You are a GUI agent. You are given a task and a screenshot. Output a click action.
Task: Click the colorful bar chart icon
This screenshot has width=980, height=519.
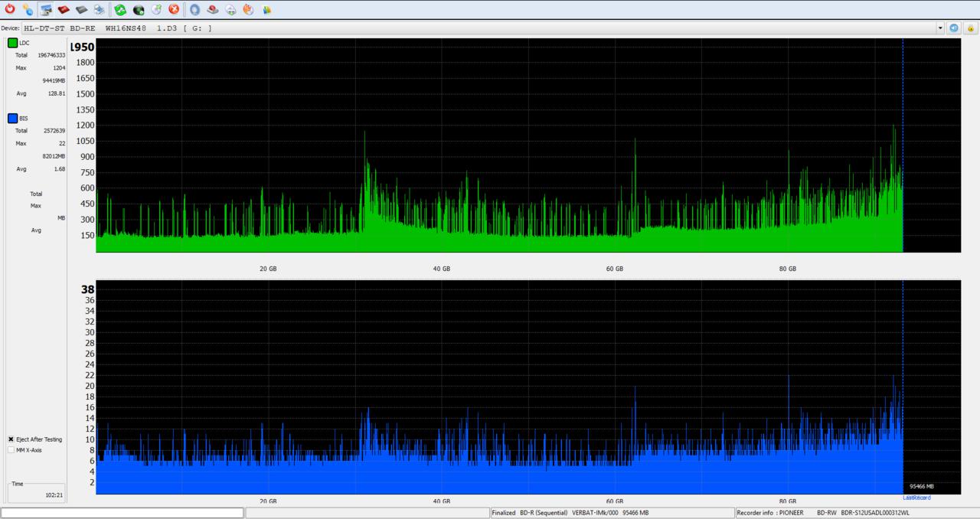(266, 9)
